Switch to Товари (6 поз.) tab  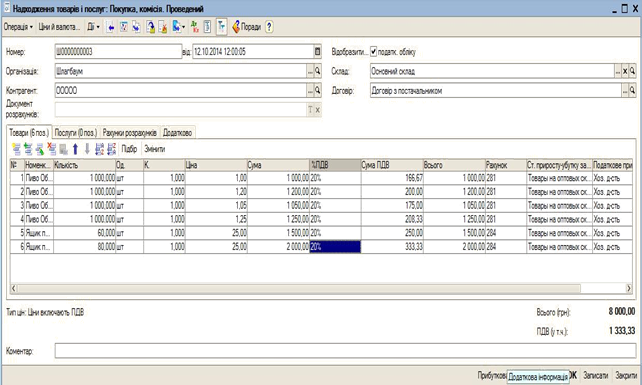[x=29, y=133]
